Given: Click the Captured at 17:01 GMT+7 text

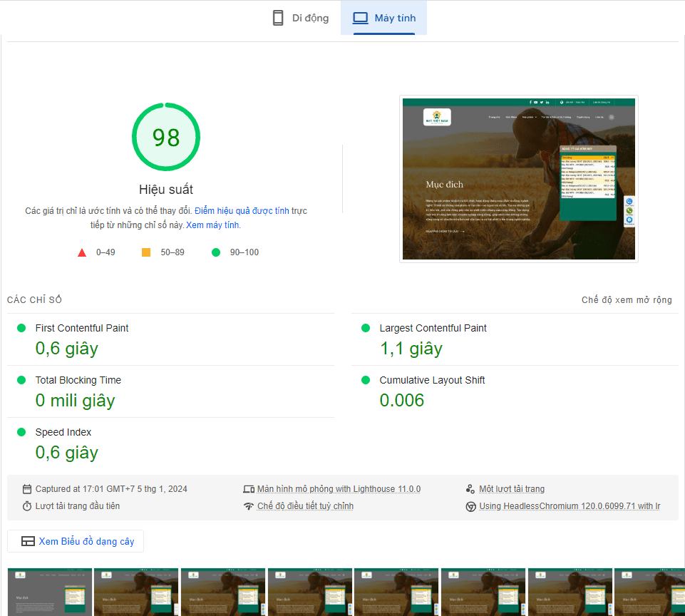Looking at the screenshot, I should pyautogui.click(x=111, y=489).
